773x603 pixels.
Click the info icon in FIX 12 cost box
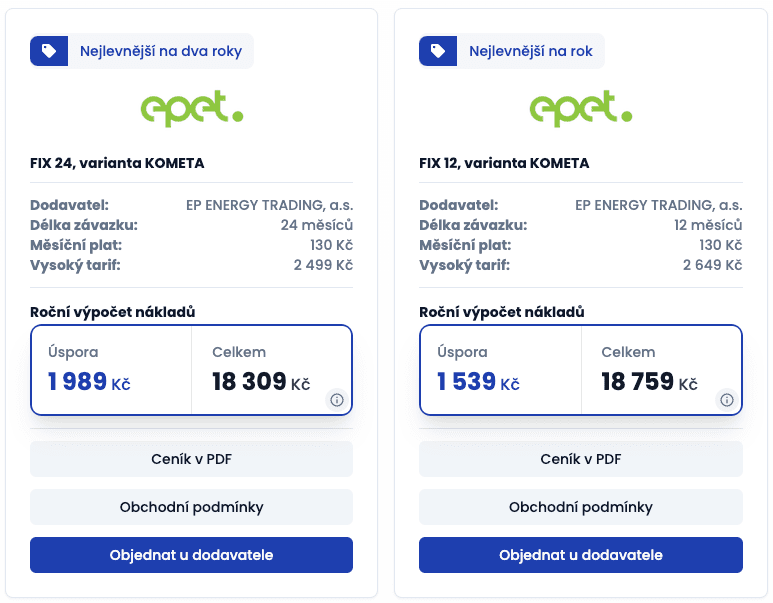[727, 400]
